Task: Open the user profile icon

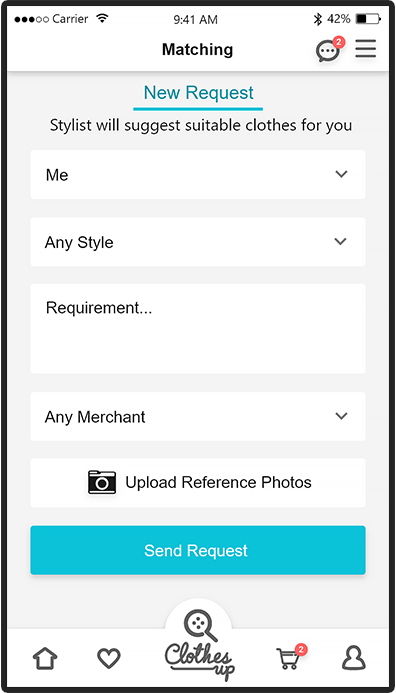Action: point(354,659)
